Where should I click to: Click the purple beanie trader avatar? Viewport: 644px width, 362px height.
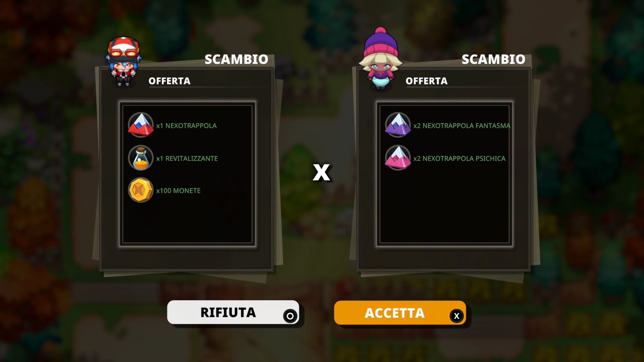381,59
